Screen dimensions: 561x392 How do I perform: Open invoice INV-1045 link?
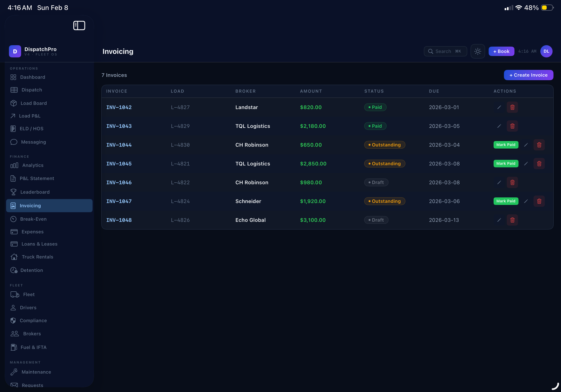point(119,164)
